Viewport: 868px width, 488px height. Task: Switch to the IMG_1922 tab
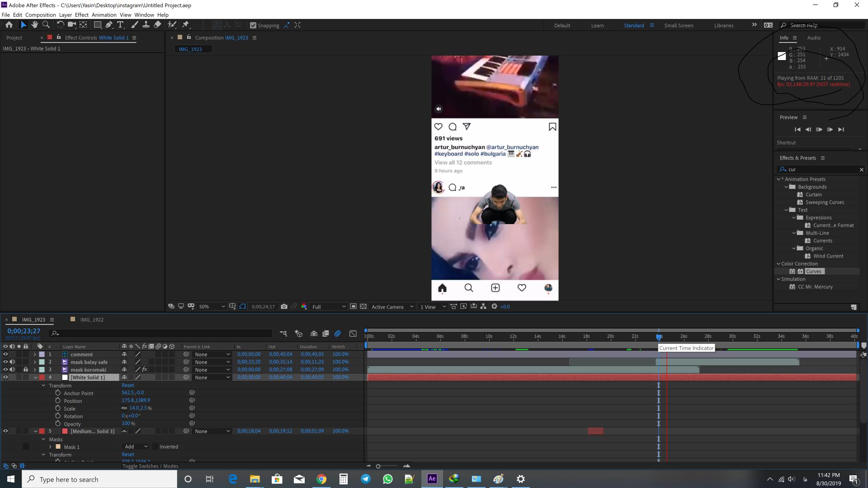point(90,319)
